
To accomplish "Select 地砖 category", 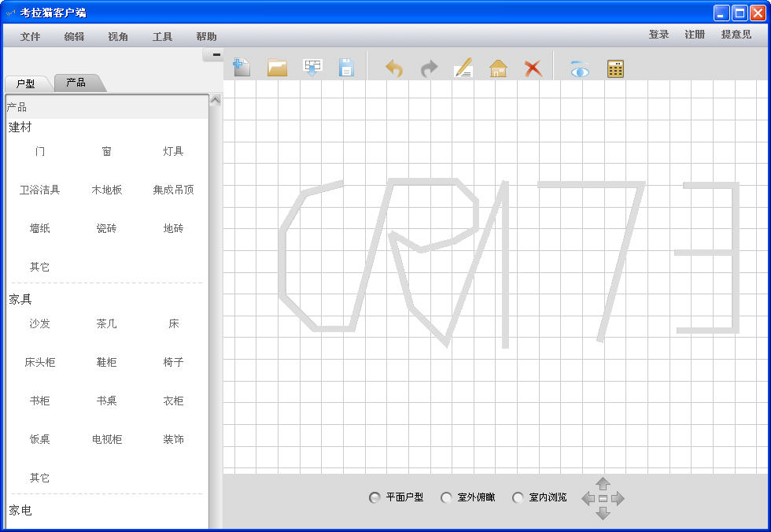I will pos(173,228).
